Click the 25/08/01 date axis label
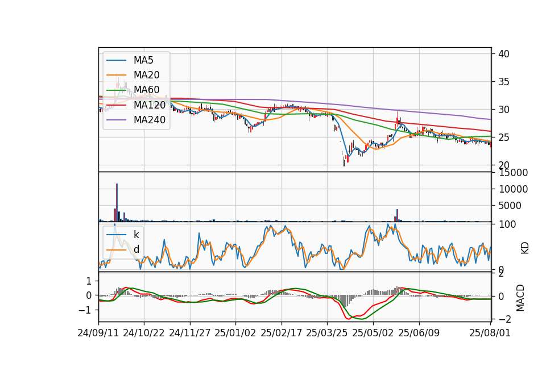 pos(490,333)
